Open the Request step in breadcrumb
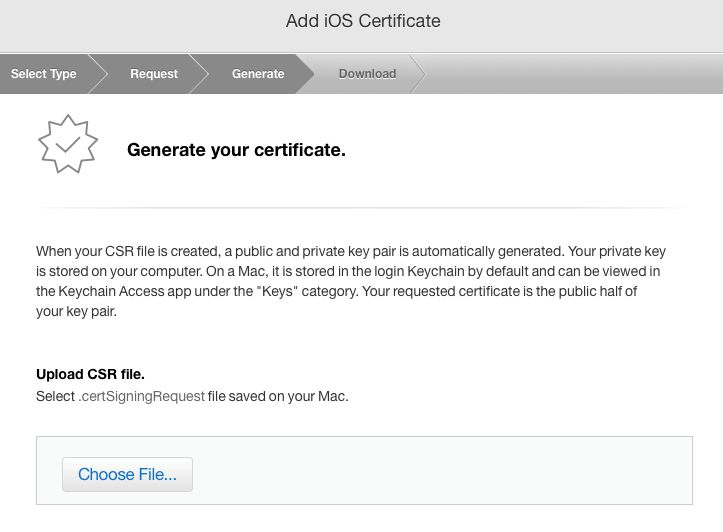This screenshot has width=723, height=532. [154, 74]
